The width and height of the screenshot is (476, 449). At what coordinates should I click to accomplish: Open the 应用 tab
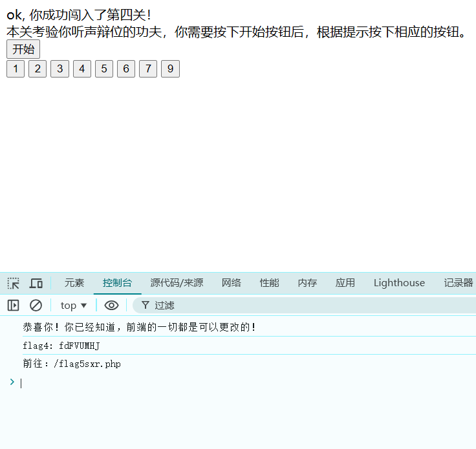345,283
